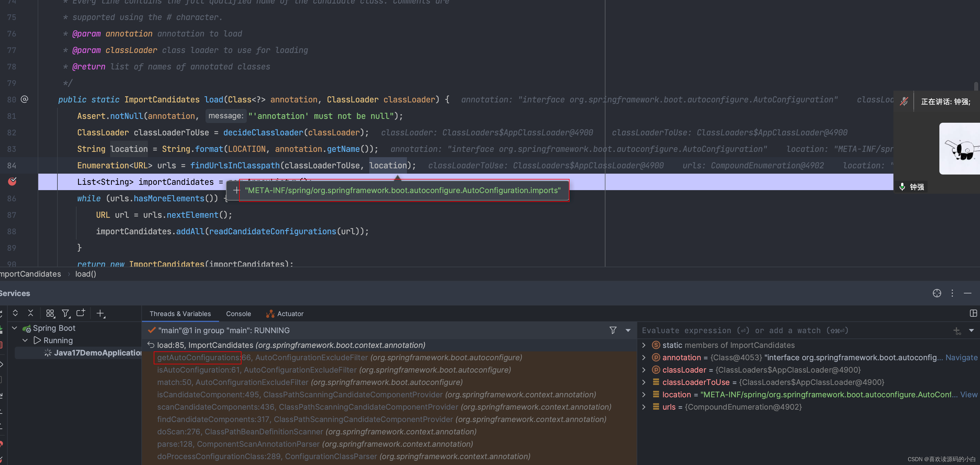Click the panel layout icon near Actuator tab
Image resolution: width=980 pixels, height=465 pixels.
(x=974, y=313)
